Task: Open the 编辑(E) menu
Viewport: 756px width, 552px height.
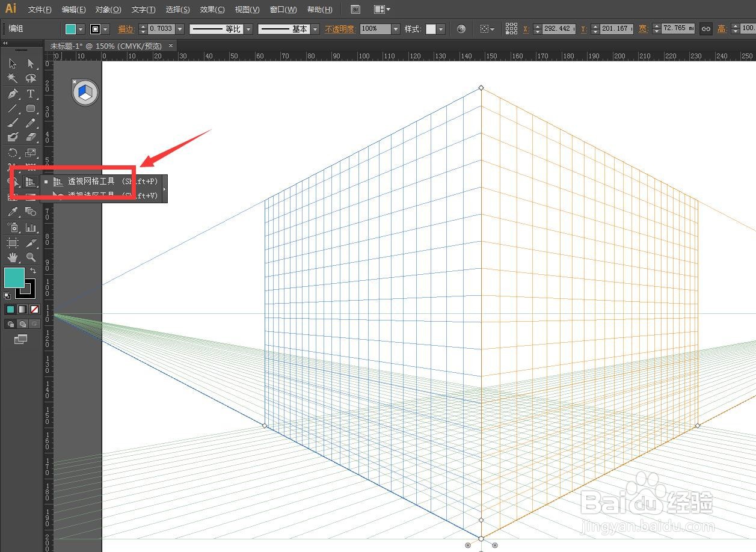Action: [73, 10]
